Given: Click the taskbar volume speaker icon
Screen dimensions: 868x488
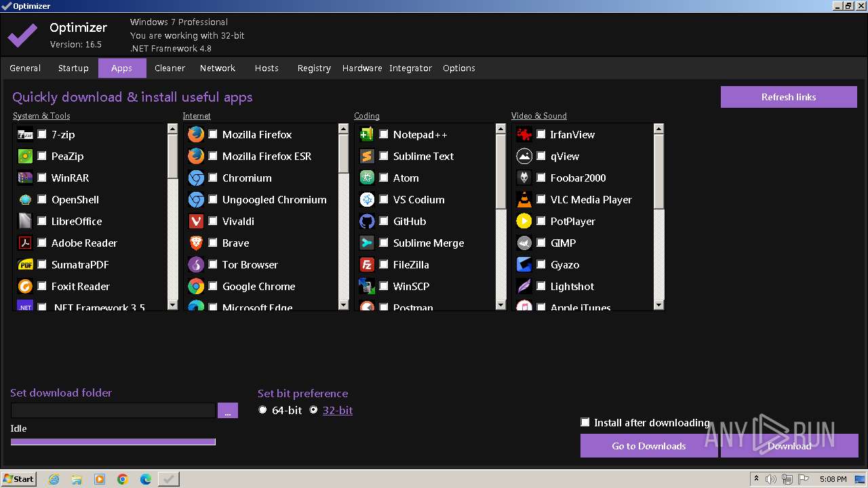Looking at the screenshot, I should 771,479.
